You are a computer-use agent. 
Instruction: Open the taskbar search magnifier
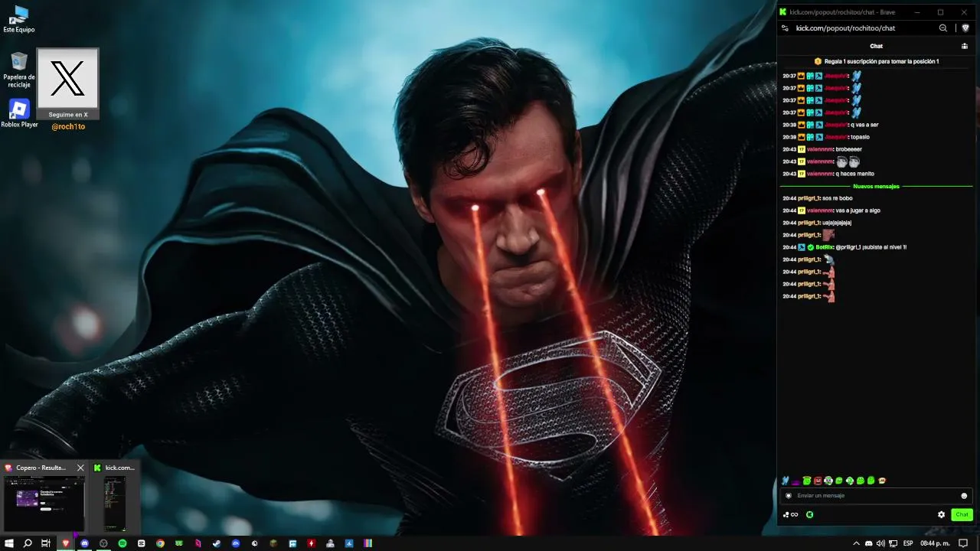[28, 543]
